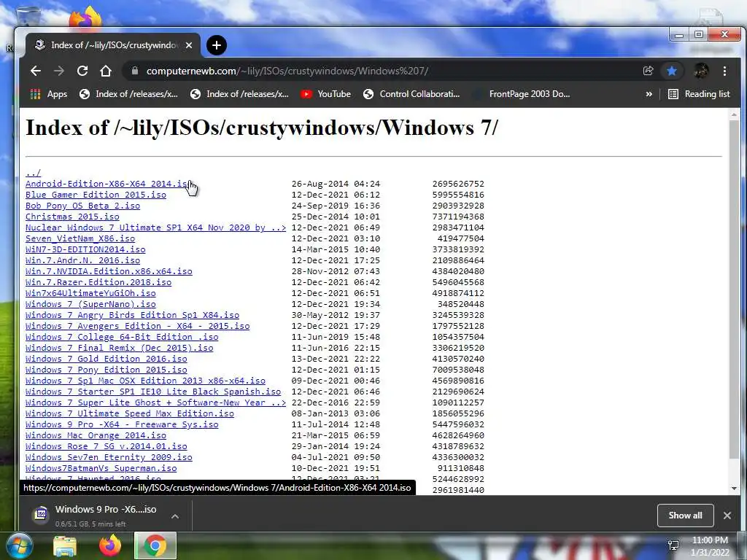Open first Index of /releases/x bookmark

point(128,94)
